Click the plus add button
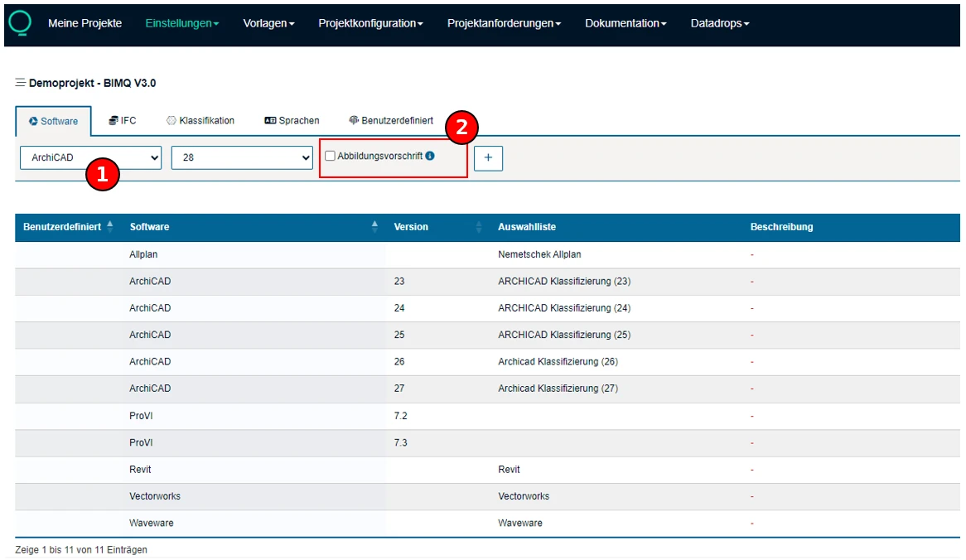Image resolution: width=966 pixels, height=560 pixels. tap(488, 157)
